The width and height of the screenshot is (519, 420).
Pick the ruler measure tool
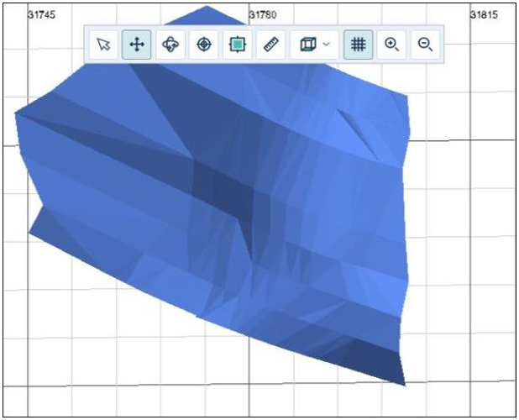pyautogui.click(x=270, y=45)
